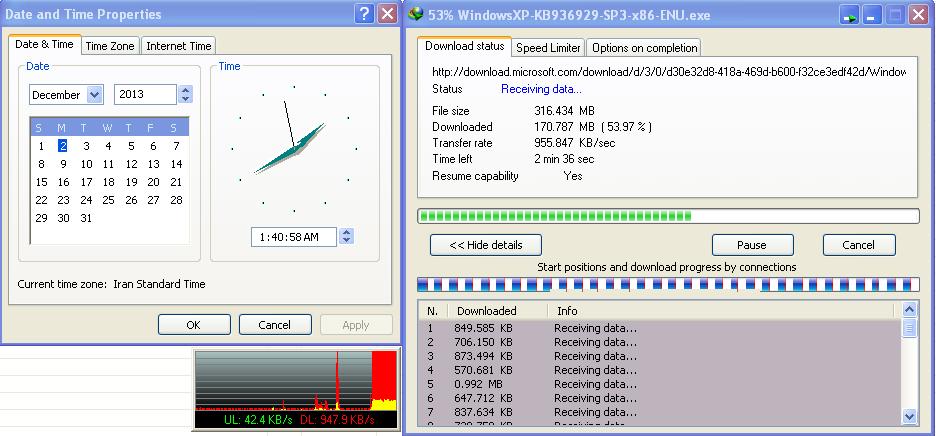Click the Iran Standard Time zone text
This screenshot has height=436, width=936.
(159, 284)
